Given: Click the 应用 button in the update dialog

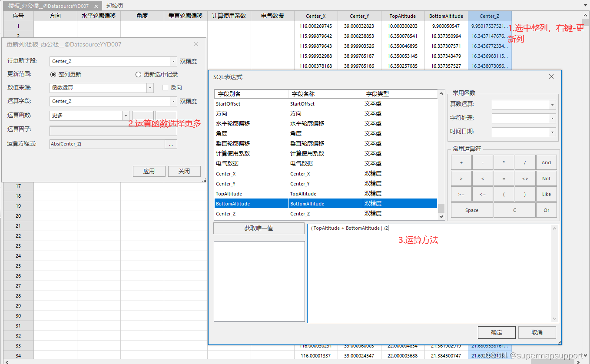Looking at the screenshot, I should point(149,171).
